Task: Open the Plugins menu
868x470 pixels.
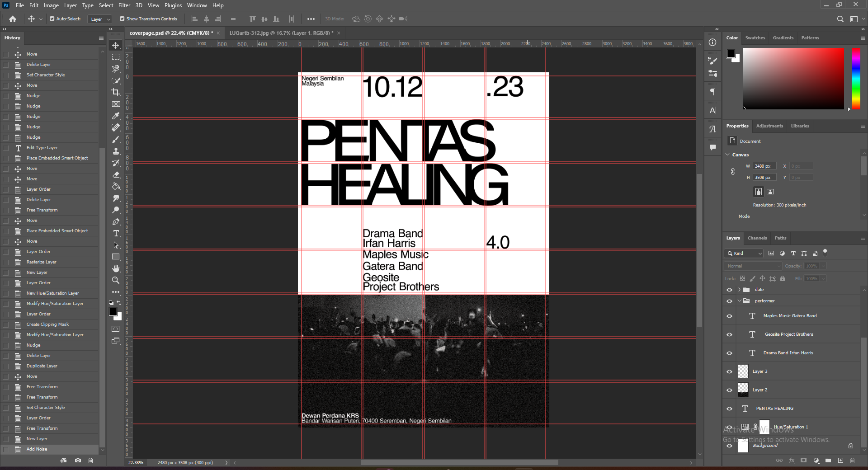Action: click(173, 5)
